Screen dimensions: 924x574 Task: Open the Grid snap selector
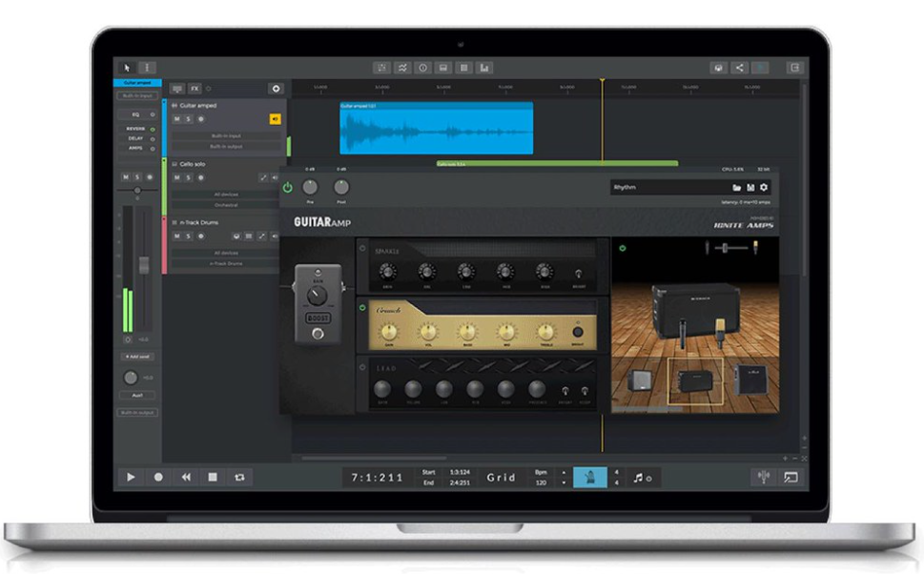(x=502, y=477)
